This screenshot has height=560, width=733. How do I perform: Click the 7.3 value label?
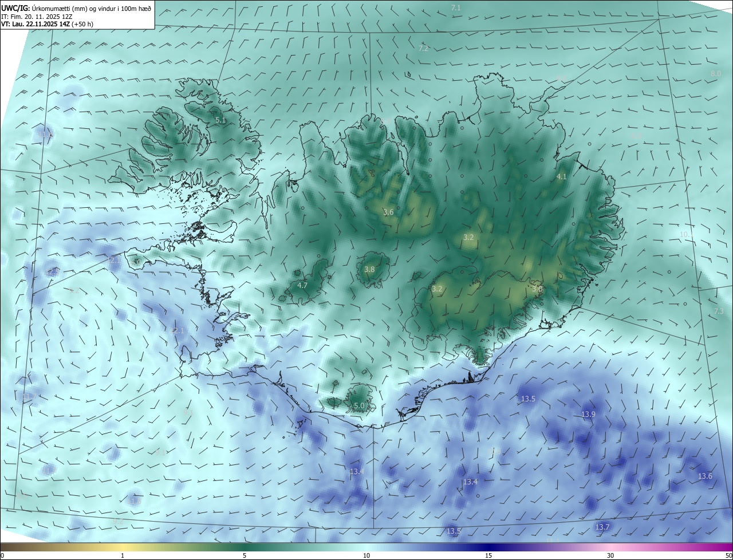coord(719,311)
